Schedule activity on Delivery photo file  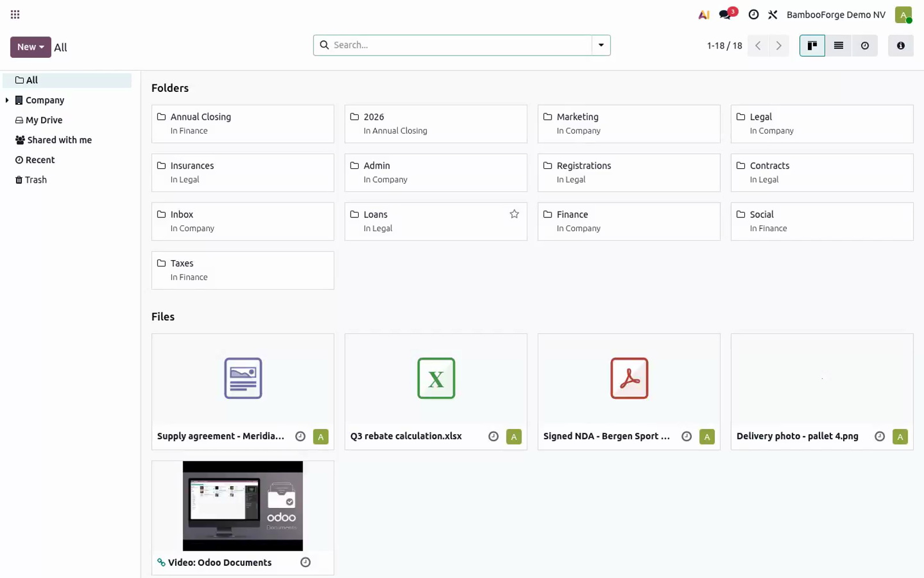tap(880, 436)
